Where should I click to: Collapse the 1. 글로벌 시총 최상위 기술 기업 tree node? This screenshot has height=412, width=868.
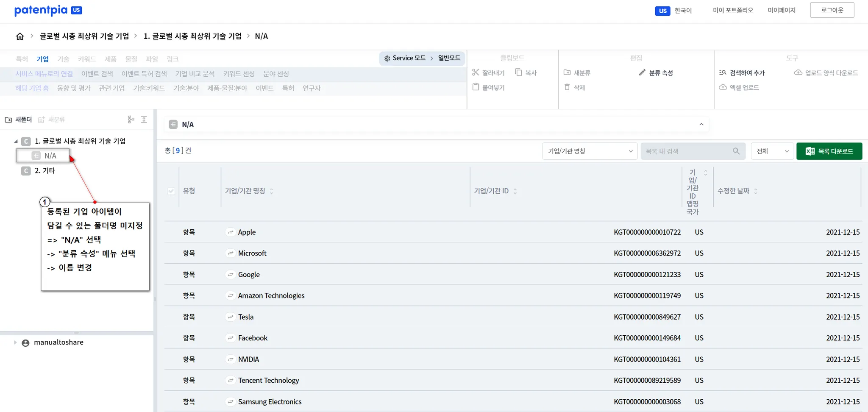point(16,142)
